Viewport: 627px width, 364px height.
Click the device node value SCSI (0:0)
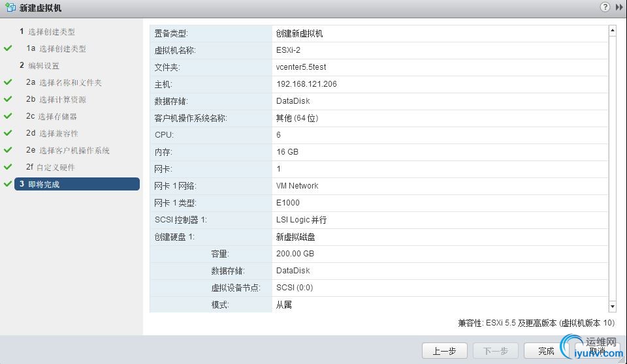coord(295,288)
